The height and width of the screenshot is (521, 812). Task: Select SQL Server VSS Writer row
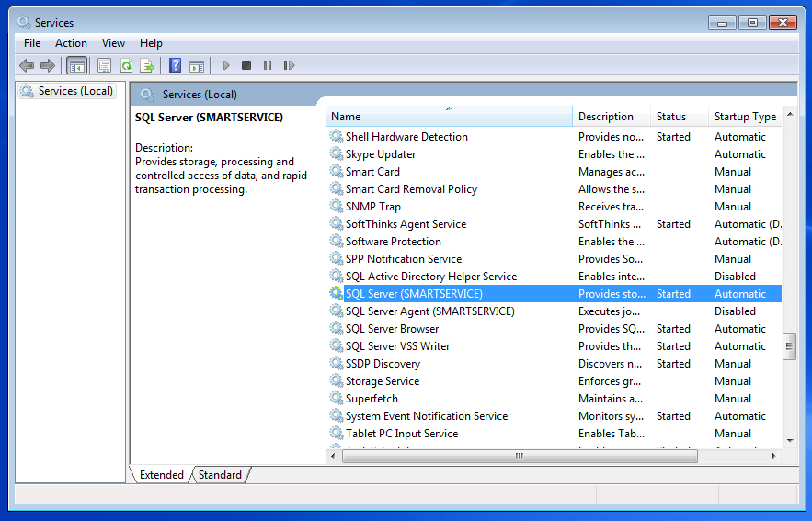555,346
